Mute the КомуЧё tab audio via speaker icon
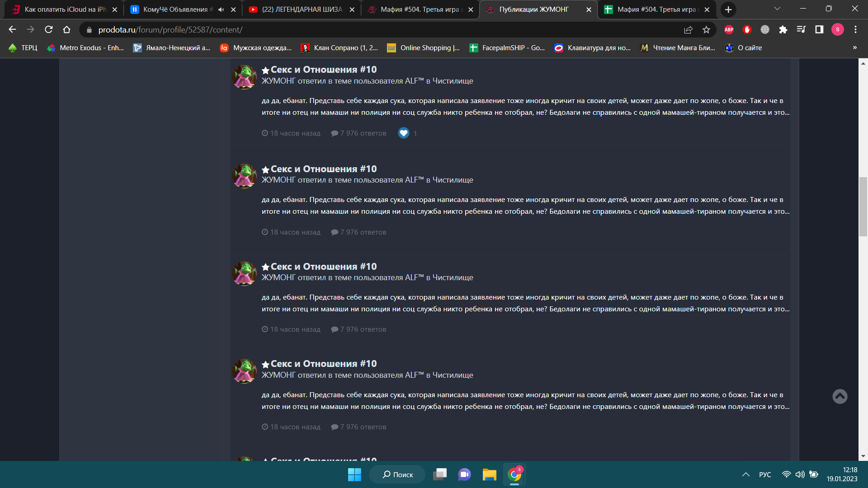 tap(220, 9)
